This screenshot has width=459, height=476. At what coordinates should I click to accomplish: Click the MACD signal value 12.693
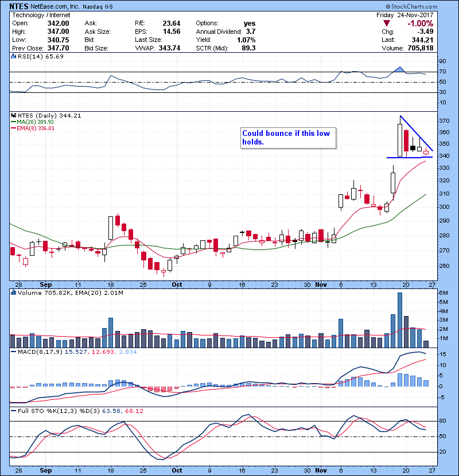103,352
